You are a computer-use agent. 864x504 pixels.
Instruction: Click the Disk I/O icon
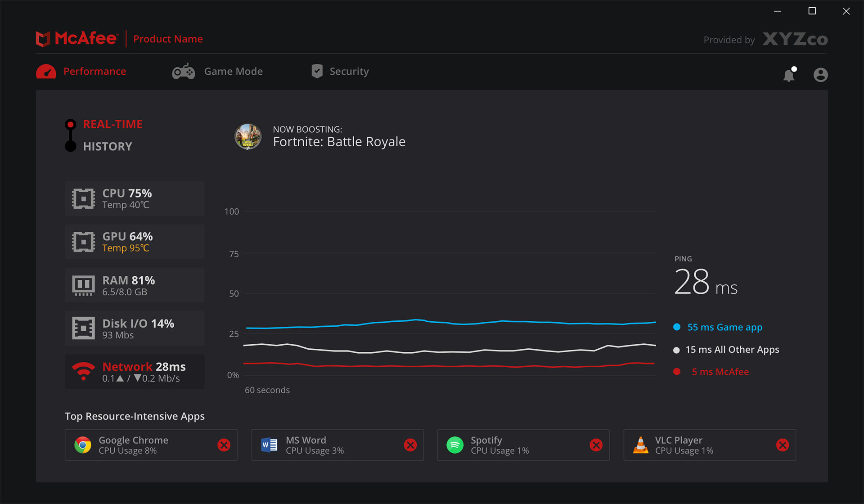click(83, 328)
